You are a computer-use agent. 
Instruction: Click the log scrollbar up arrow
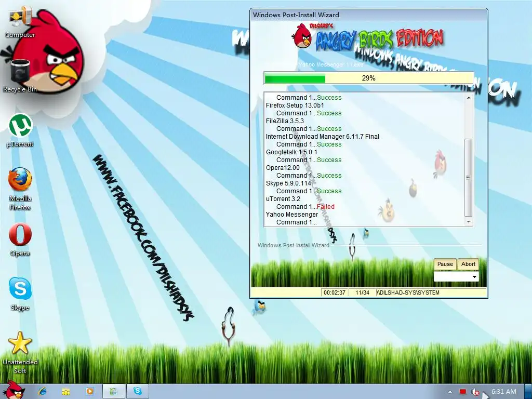(468, 97)
